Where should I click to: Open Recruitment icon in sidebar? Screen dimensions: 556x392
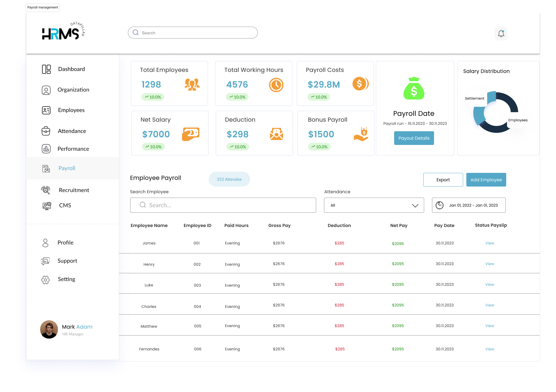[x=46, y=190]
